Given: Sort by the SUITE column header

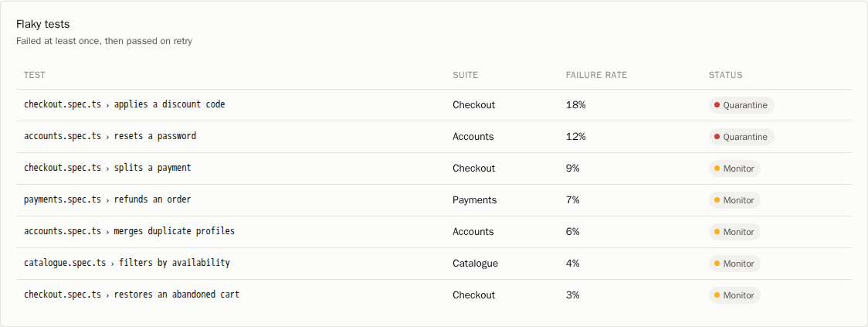Looking at the screenshot, I should (x=465, y=75).
